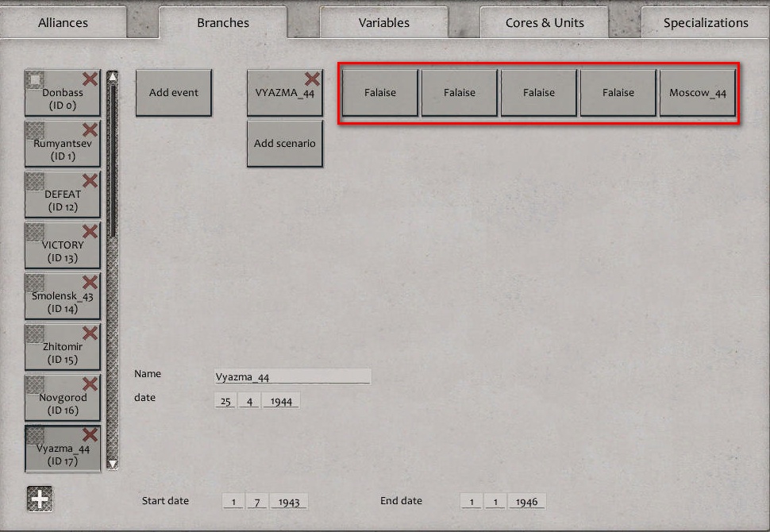Image resolution: width=770 pixels, height=532 pixels.
Task: Click the End date year field showing 1946
Action: [x=526, y=501]
